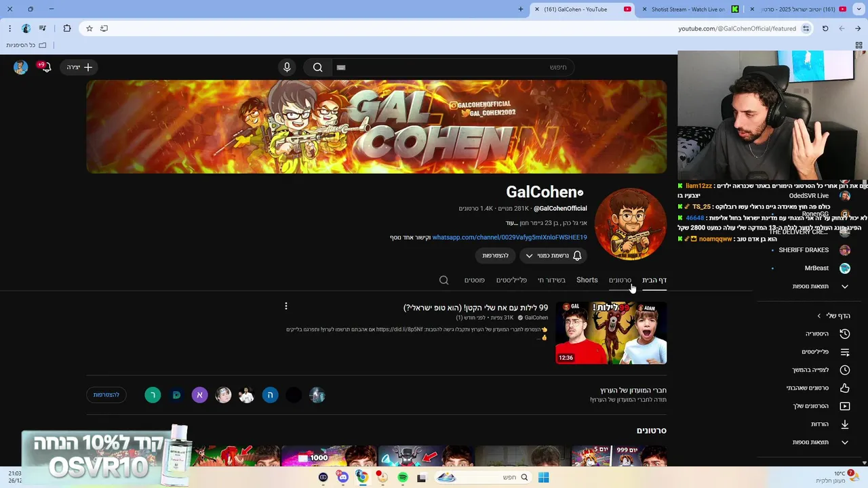Image resolution: width=868 pixels, height=488 pixels.
Task: Open the פלייליסטים channel tab
Action: tap(511, 280)
